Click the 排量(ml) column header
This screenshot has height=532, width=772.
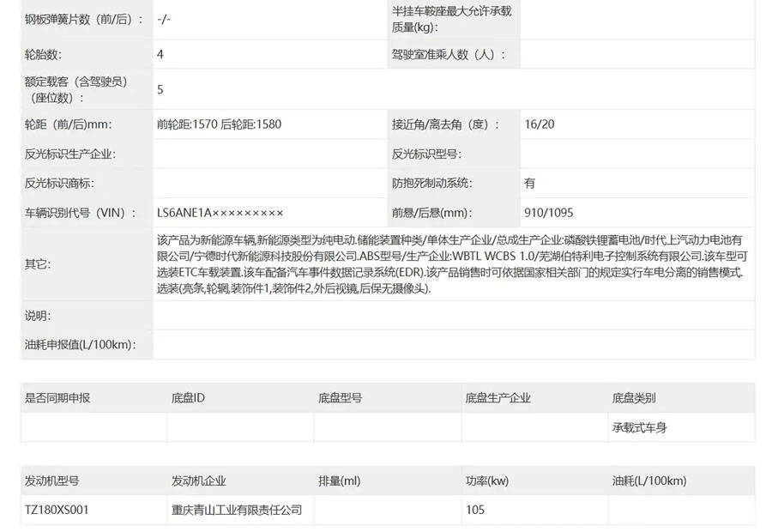click(x=339, y=481)
